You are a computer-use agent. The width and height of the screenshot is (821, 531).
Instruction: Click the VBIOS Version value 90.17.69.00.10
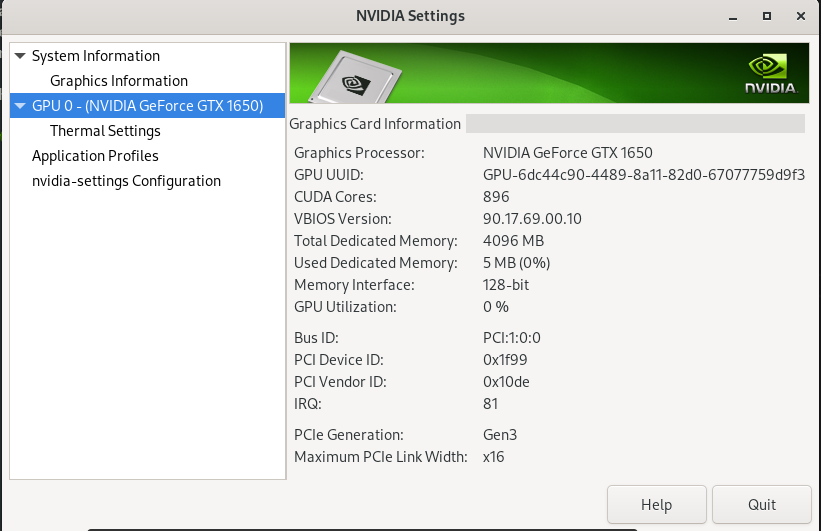tap(532, 219)
